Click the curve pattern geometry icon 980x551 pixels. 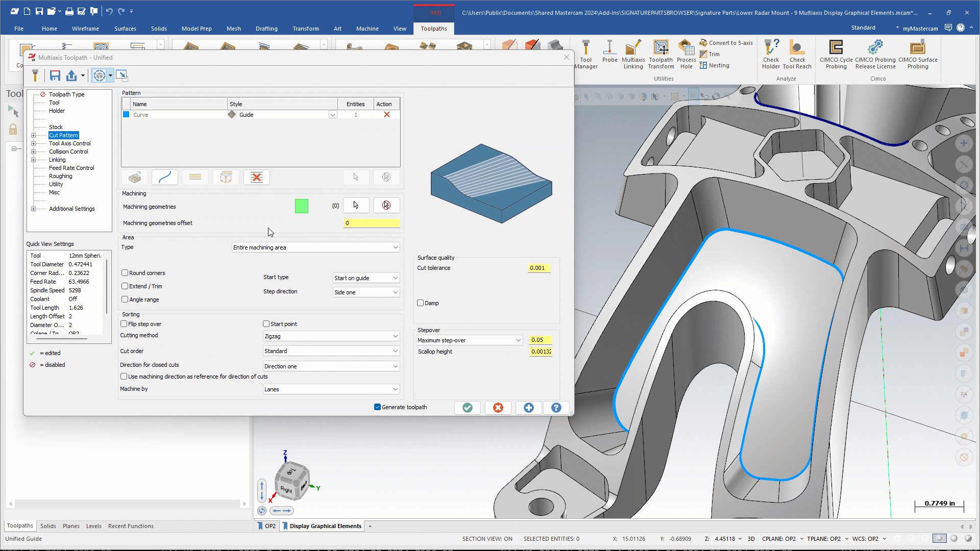165,178
